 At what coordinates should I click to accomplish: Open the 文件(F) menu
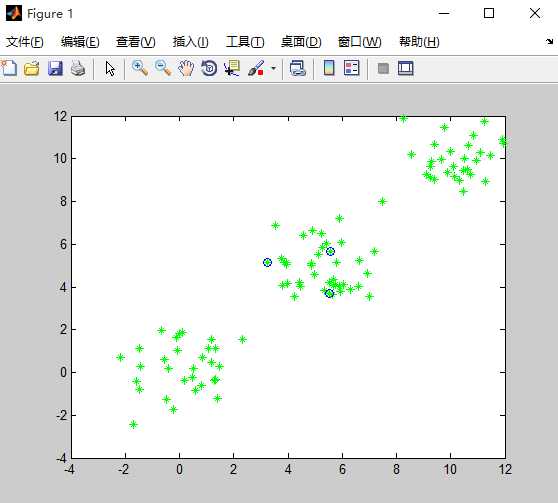(x=25, y=42)
